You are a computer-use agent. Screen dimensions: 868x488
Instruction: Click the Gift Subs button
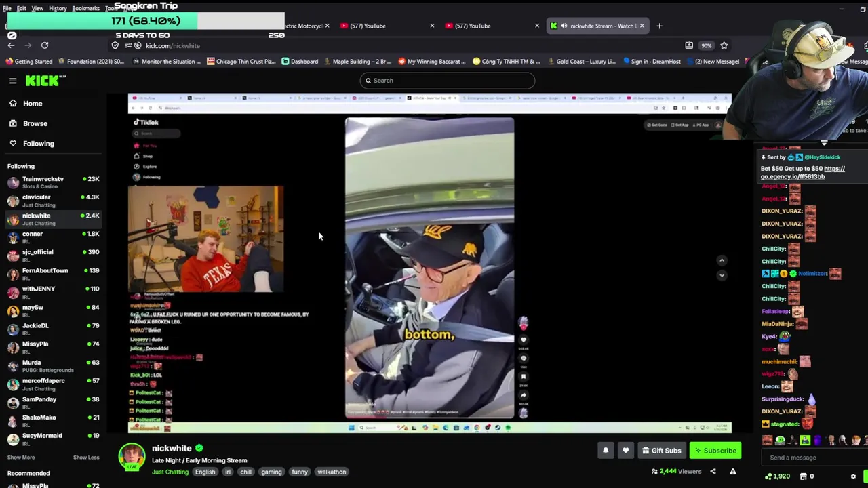[x=661, y=451]
